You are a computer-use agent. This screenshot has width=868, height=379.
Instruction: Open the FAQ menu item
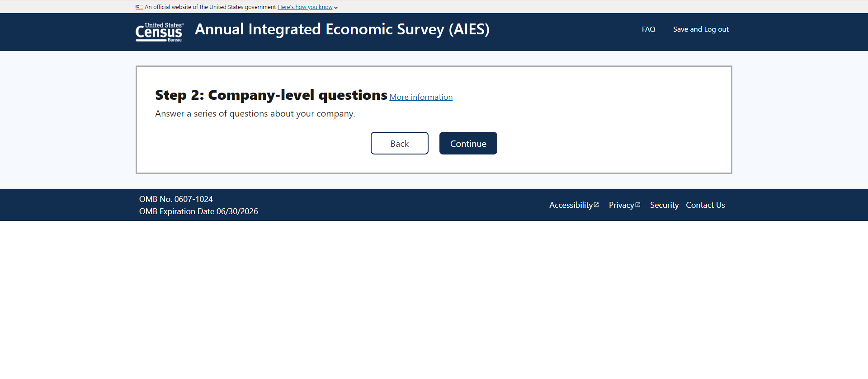click(x=648, y=29)
